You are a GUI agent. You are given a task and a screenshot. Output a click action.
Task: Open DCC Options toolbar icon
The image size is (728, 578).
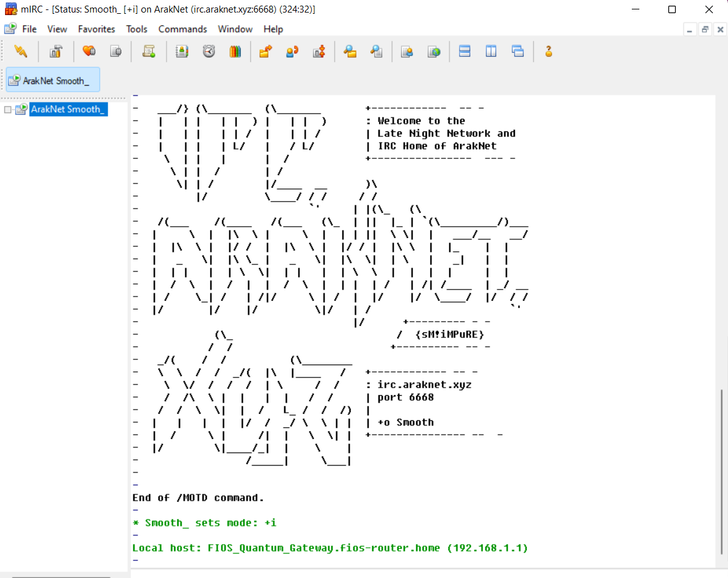coord(319,52)
